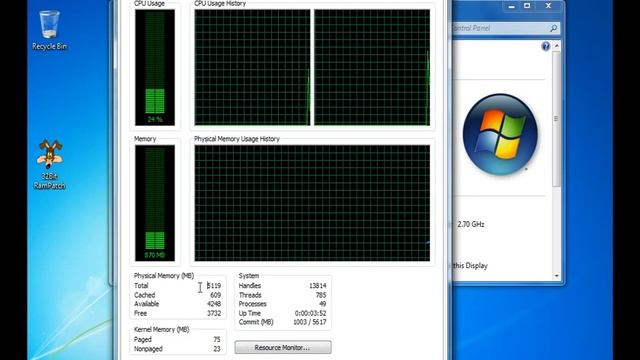Image resolution: width=640 pixels, height=360 pixels.
Task: Click the Physical Memory (MB) group label
Action: point(164,276)
